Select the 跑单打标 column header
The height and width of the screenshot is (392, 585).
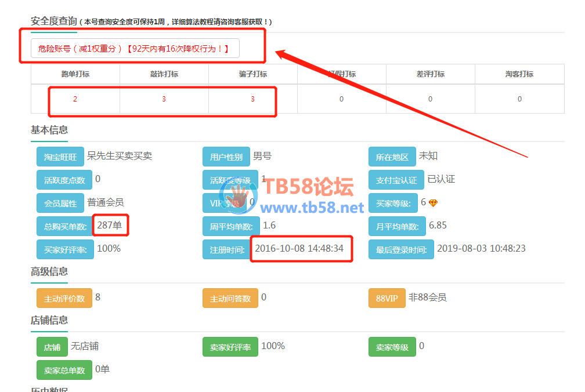tap(75, 74)
